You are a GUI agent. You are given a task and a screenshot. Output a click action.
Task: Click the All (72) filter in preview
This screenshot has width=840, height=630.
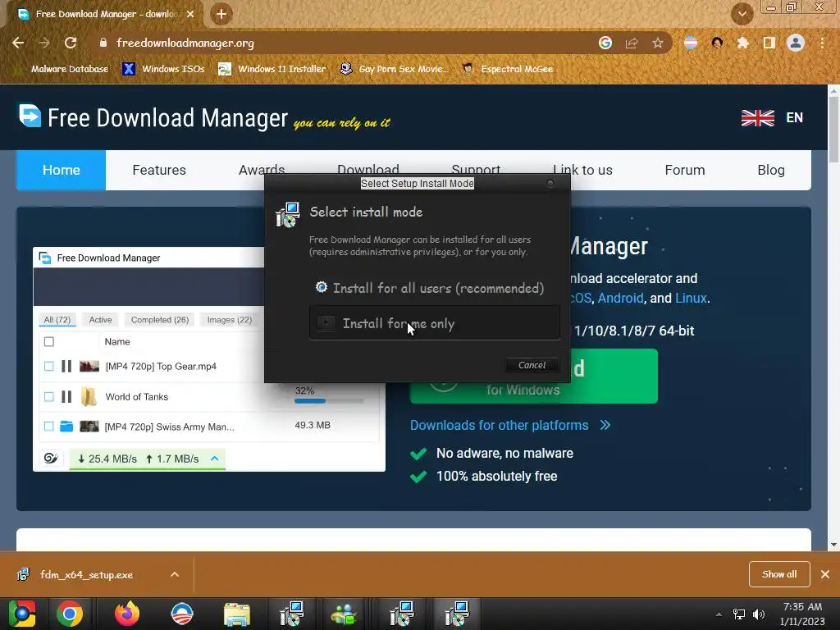[57, 320]
